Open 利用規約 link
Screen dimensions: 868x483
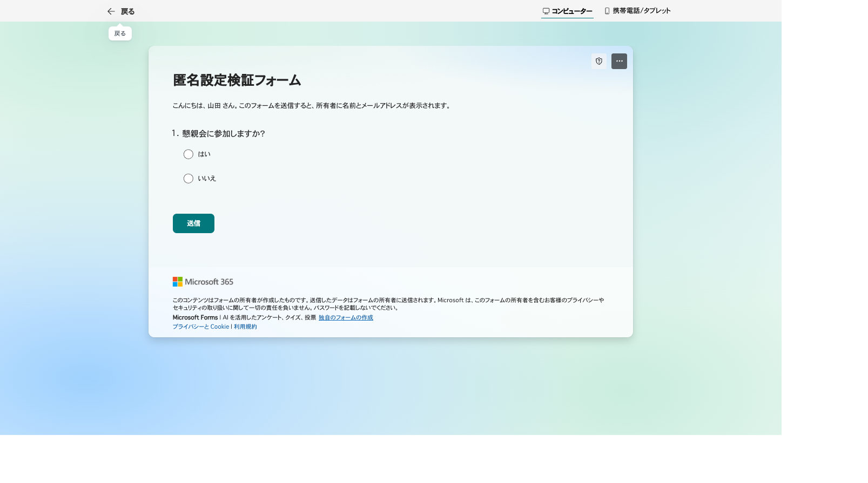245,326
